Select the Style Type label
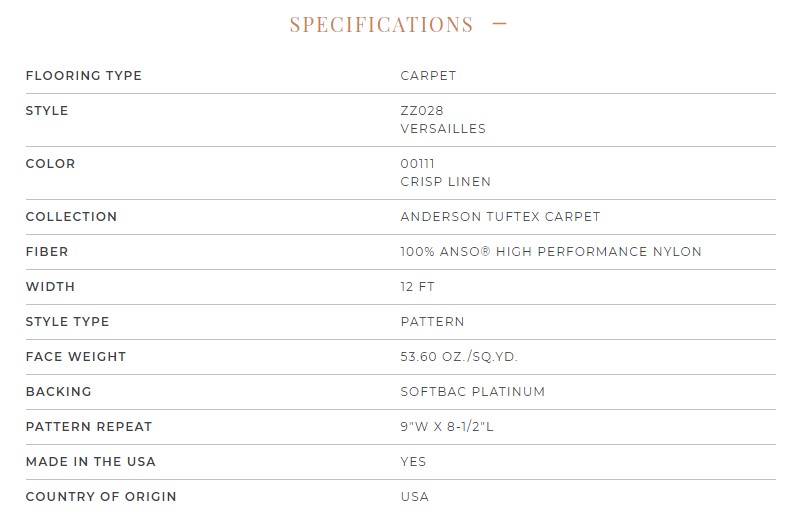799x525 pixels. click(67, 322)
